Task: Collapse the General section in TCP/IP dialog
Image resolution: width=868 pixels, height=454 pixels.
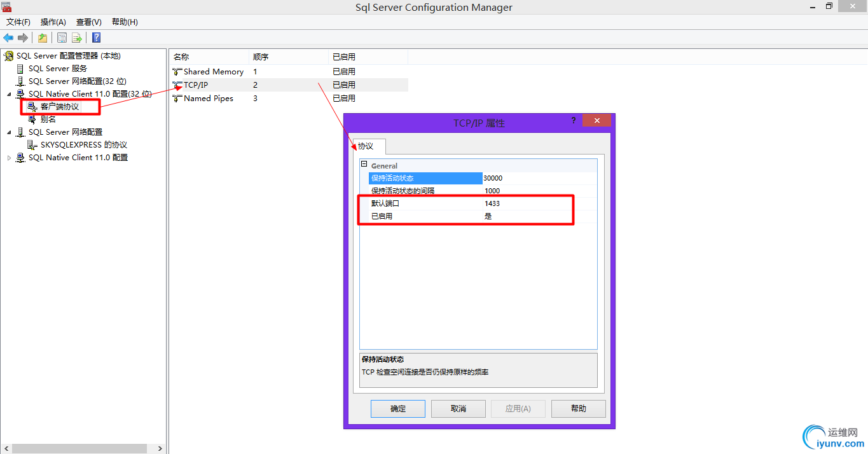Action: pos(364,165)
